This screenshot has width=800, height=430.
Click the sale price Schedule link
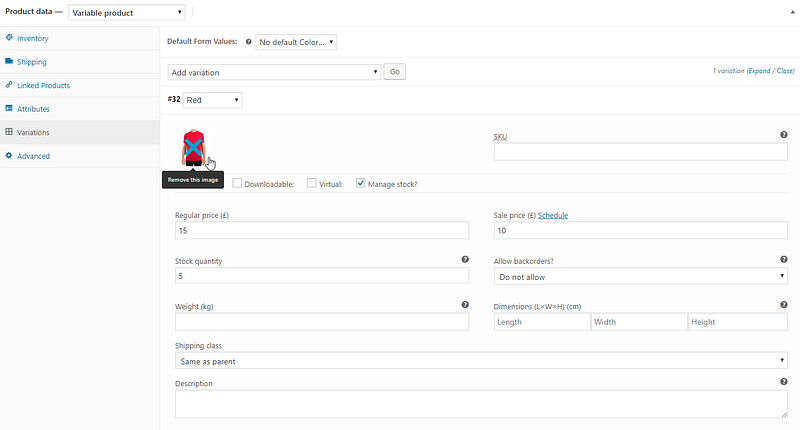[x=553, y=215]
